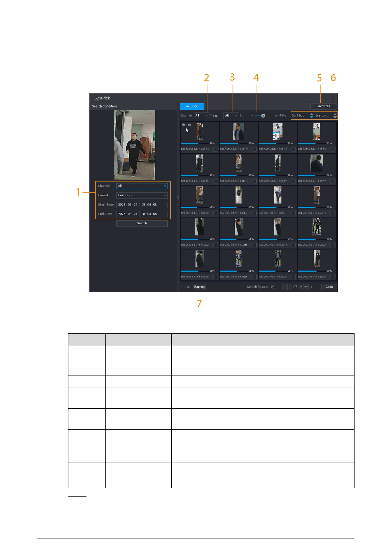Collapse the Search Condition panel with the chevron
Screen dimensions: 392x554
pyautogui.click(x=178, y=198)
